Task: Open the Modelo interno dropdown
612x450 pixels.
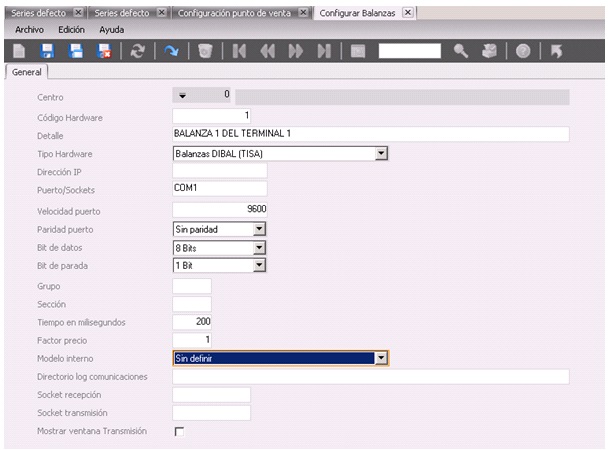Action: point(380,357)
